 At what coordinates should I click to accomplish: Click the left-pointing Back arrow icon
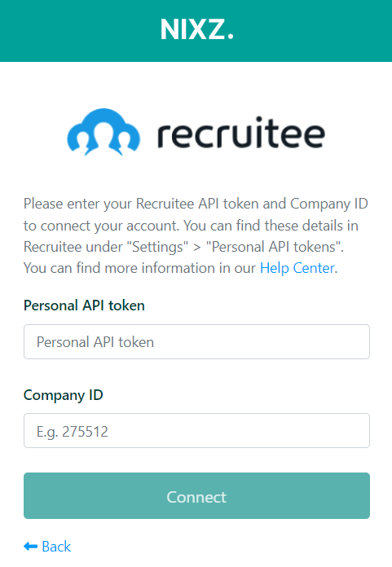click(30, 547)
